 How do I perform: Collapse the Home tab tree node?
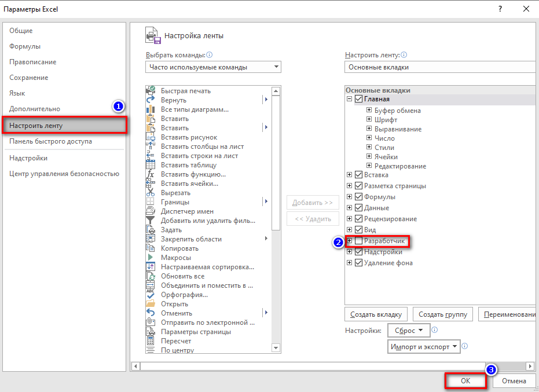click(x=349, y=100)
